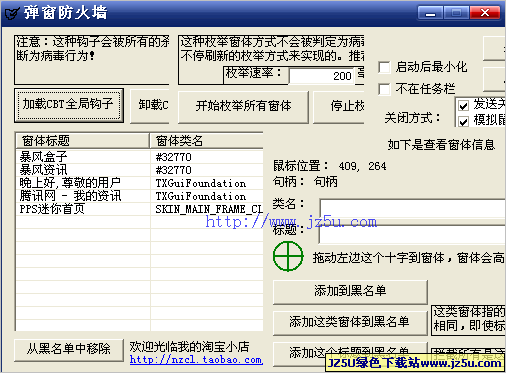The width and height of the screenshot is (506, 373).
Task: Click the 停止枚 stop enumeration button
Action: [x=339, y=107]
